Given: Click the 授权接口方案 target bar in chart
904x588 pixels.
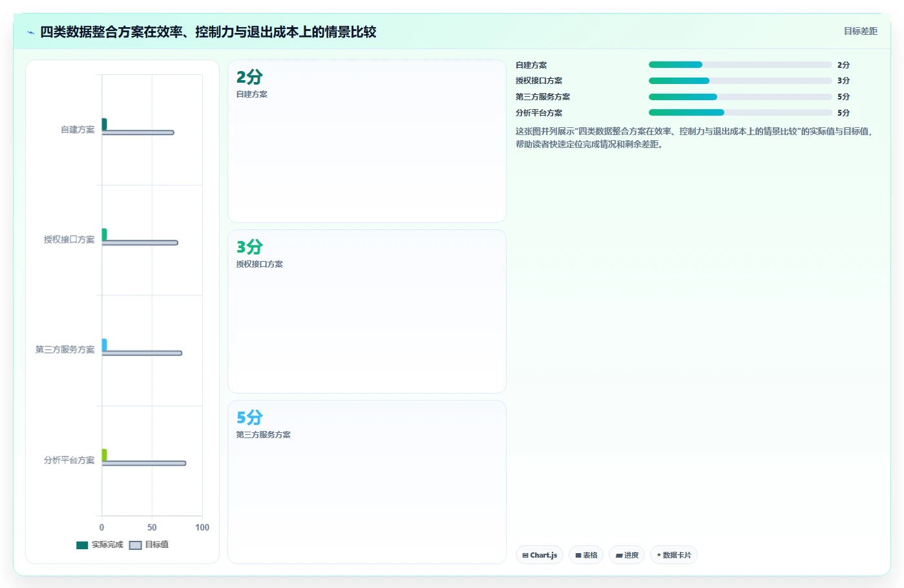Looking at the screenshot, I should 140,243.
